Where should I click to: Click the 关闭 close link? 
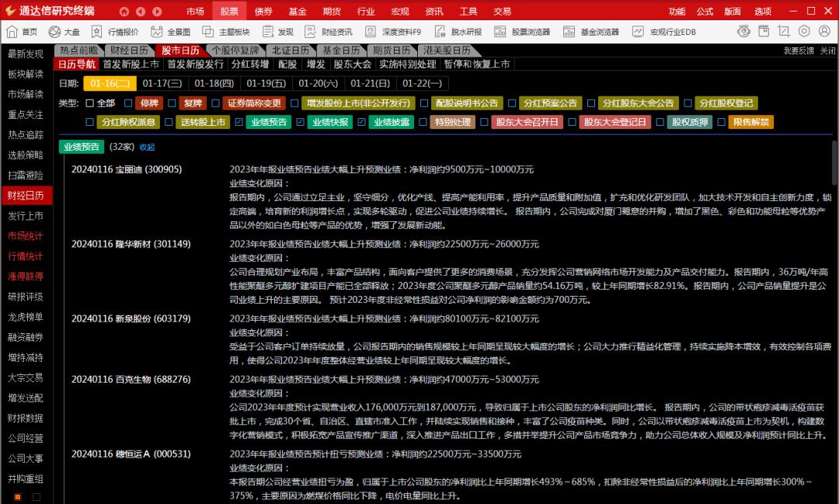[x=828, y=50]
